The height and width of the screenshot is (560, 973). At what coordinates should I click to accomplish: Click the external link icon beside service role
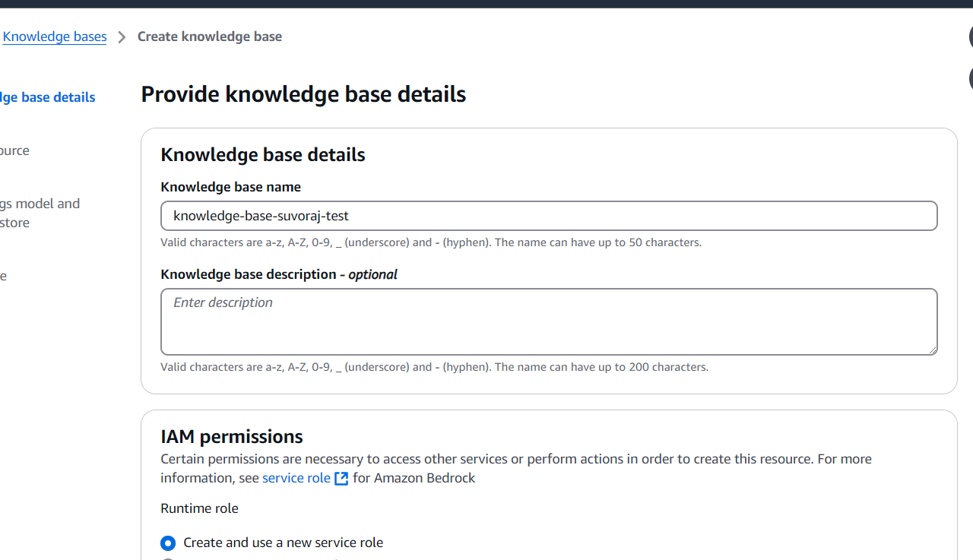tap(341, 478)
